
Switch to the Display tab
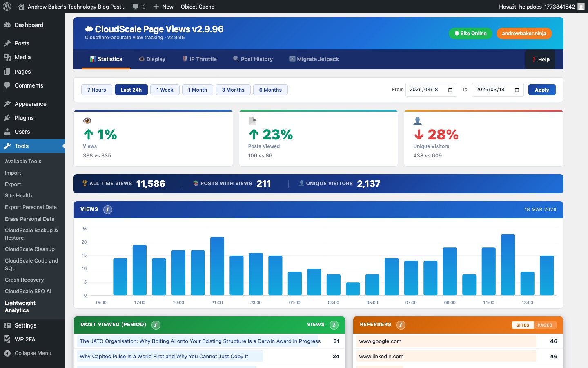click(x=152, y=59)
